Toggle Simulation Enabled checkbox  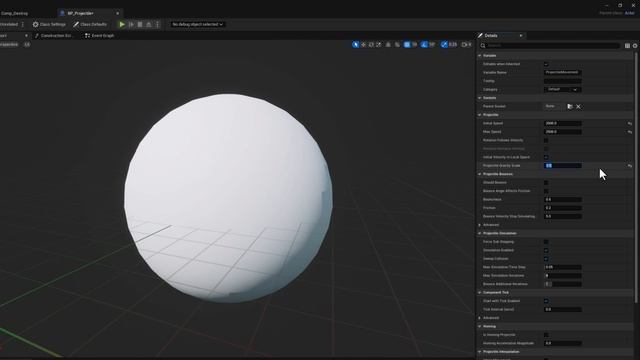click(546, 250)
